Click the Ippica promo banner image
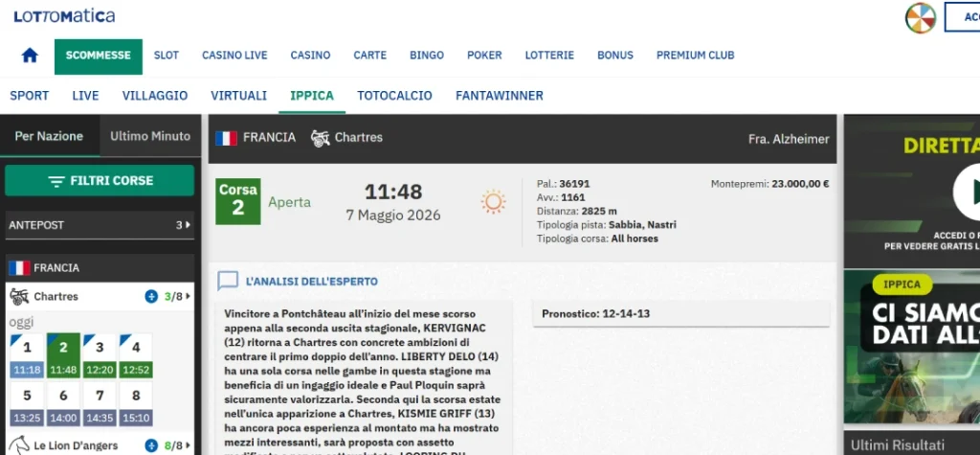This screenshot has width=980, height=455. [x=912, y=347]
